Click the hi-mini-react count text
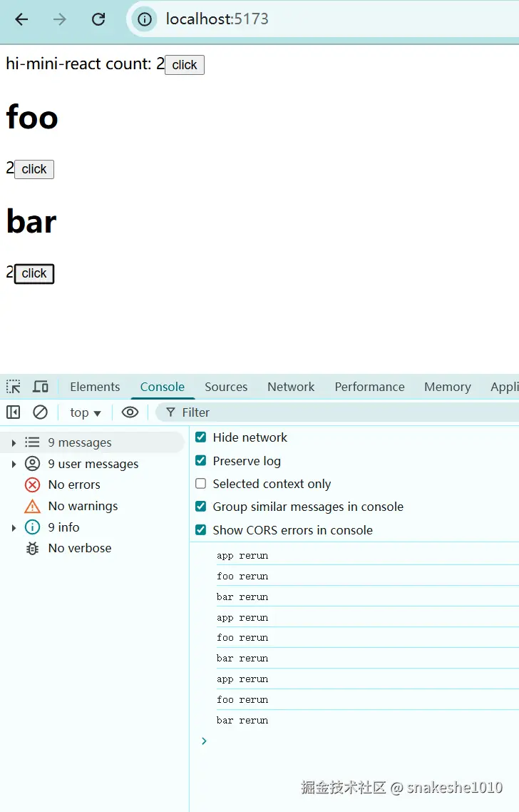Viewport: 519px width, 812px height. (85, 64)
